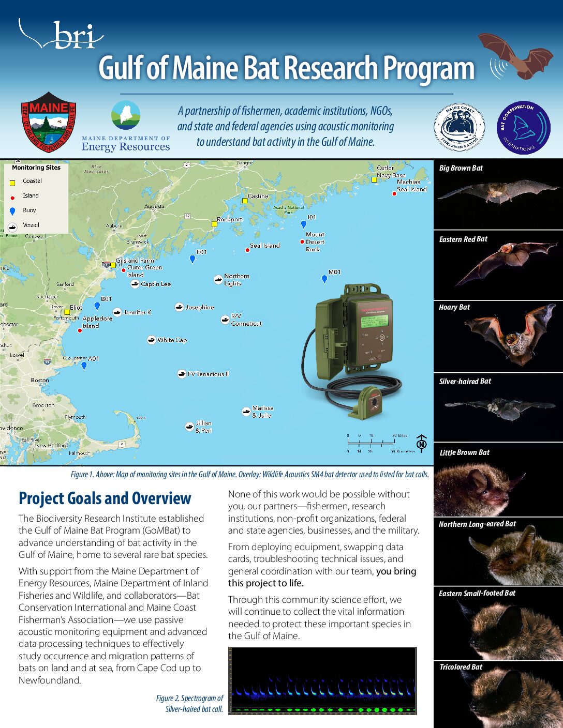This screenshot has height=728, width=563.
Task: Click the Maine Department of Energy Resources logo
Action: coord(126,127)
